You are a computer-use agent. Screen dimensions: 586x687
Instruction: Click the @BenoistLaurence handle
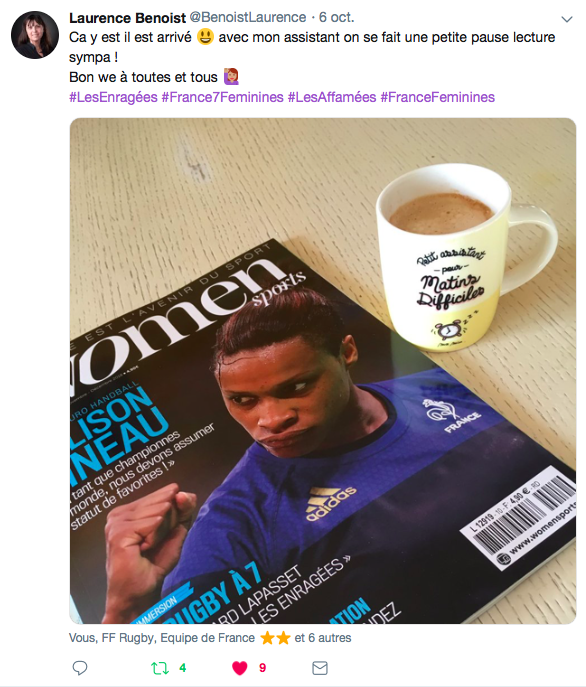click(x=248, y=18)
